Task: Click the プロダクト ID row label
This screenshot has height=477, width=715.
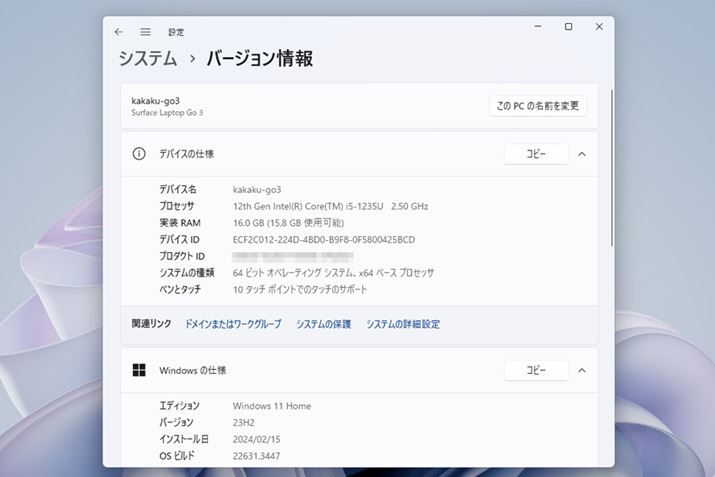Action: pyautogui.click(x=182, y=256)
